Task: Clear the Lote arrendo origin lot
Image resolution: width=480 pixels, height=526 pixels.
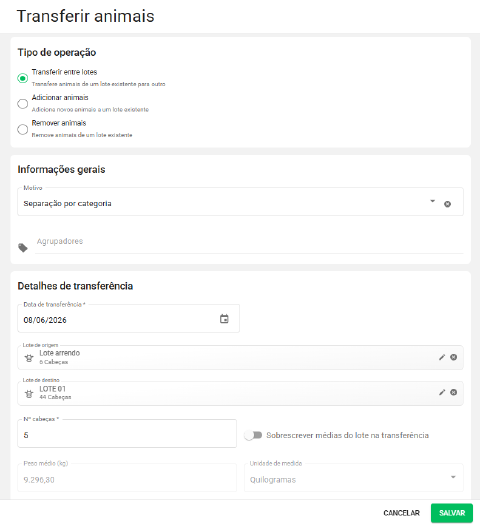Action: [x=453, y=357]
